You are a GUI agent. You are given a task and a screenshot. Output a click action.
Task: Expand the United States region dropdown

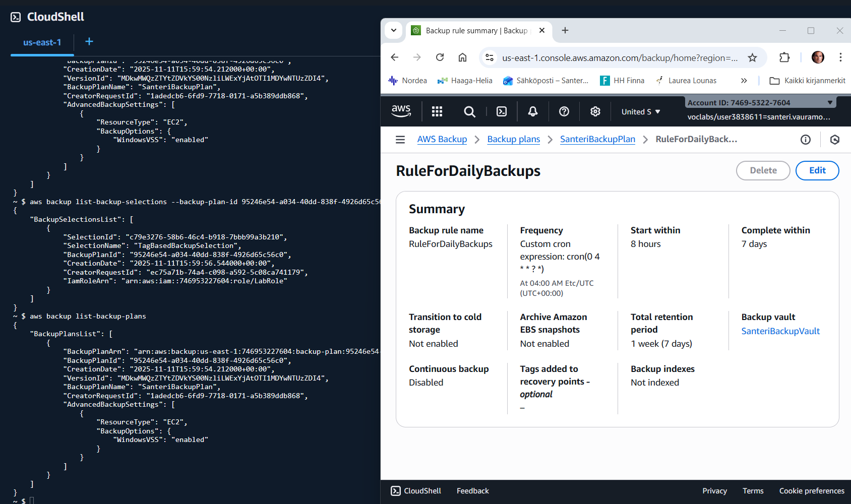click(640, 112)
